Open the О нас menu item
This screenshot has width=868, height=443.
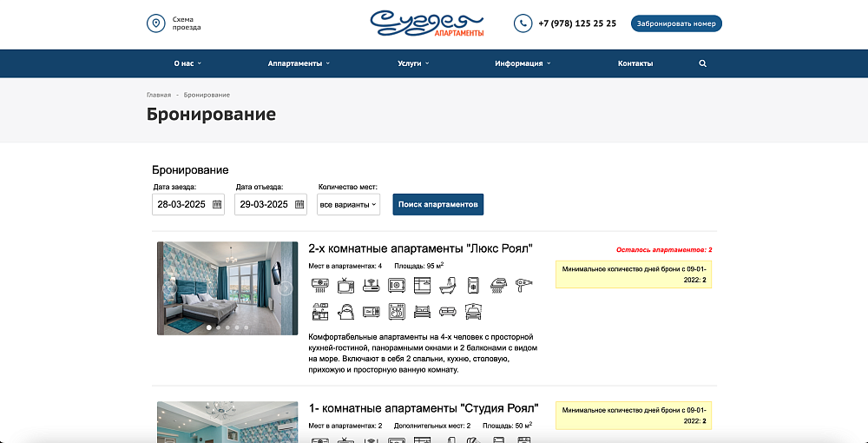click(184, 63)
